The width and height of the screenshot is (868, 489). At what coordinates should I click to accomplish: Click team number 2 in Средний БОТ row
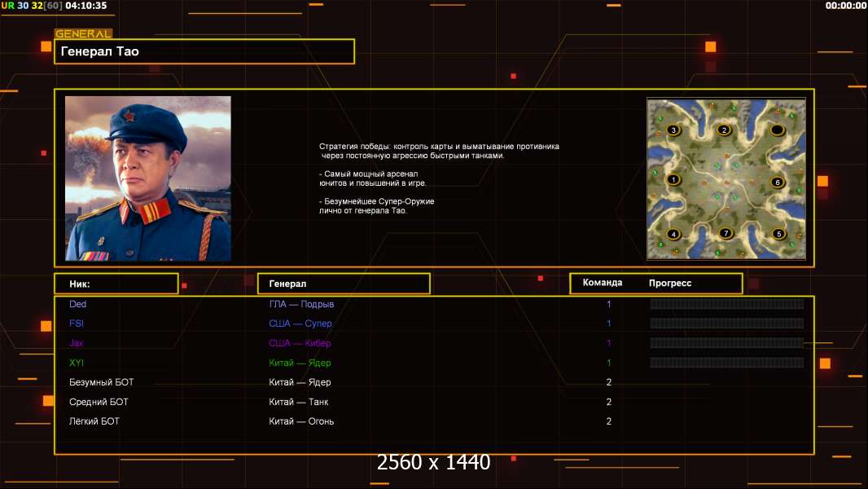coord(609,402)
